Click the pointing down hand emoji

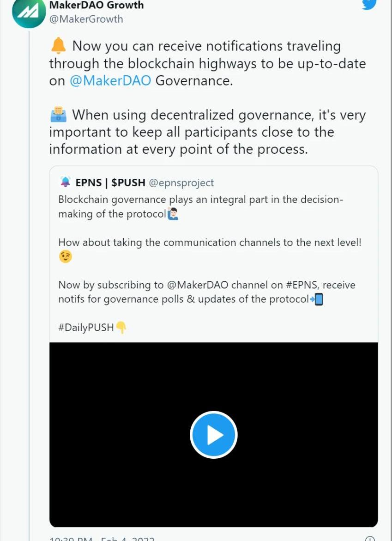(121, 328)
